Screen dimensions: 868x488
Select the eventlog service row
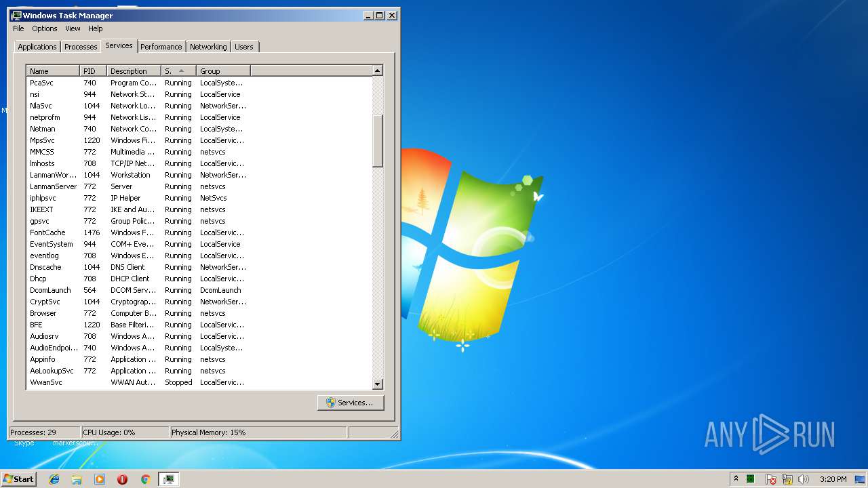pos(199,256)
